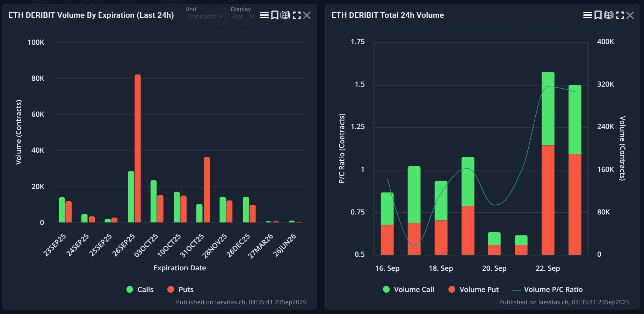Click the 31OCT25 expiration axis label
Screen dimensions: 644x314
[192, 246]
